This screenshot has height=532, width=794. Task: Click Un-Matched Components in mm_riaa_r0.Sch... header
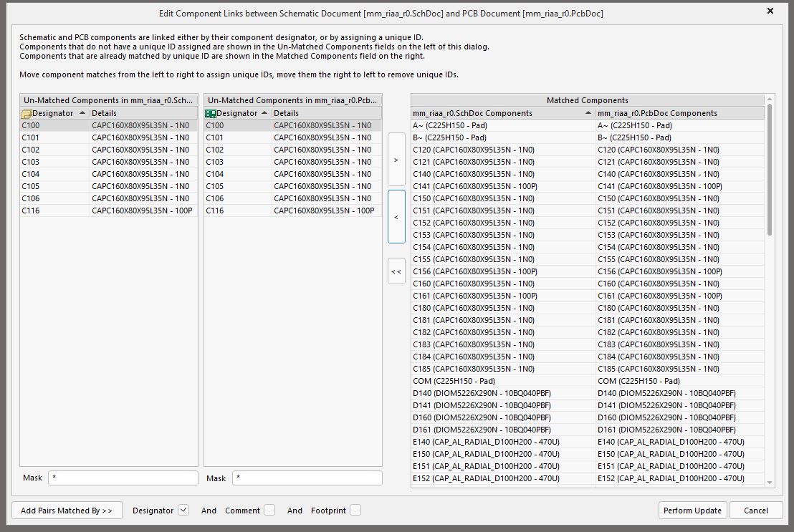pyautogui.click(x=108, y=100)
